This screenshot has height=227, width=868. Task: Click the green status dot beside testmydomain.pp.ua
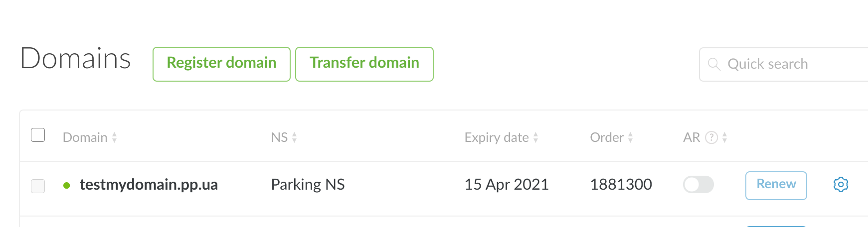tap(67, 186)
